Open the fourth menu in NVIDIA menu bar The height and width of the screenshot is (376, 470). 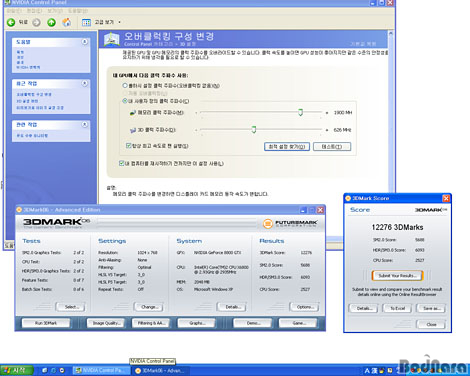point(78,11)
